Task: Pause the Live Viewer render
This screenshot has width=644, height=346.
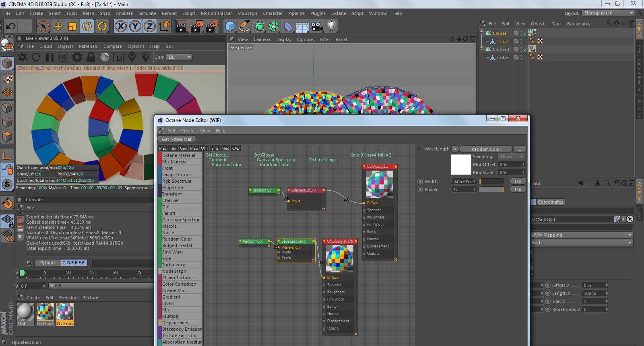Action: (x=50, y=57)
